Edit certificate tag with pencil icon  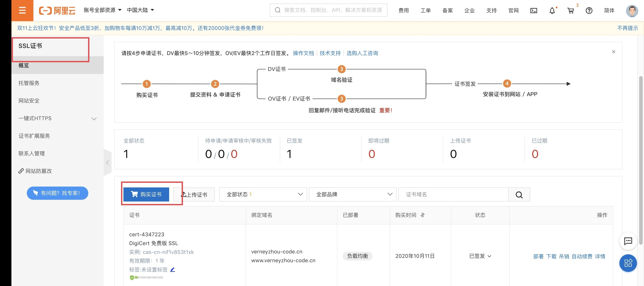click(x=172, y=269)
